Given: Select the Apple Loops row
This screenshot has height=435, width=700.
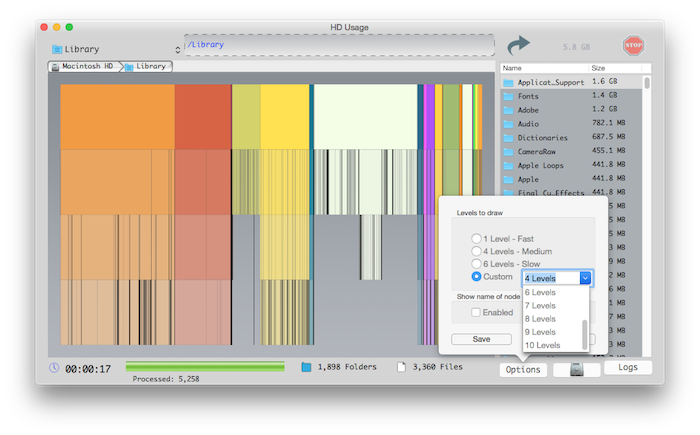Looking at the screenshot, I should 571,165.
